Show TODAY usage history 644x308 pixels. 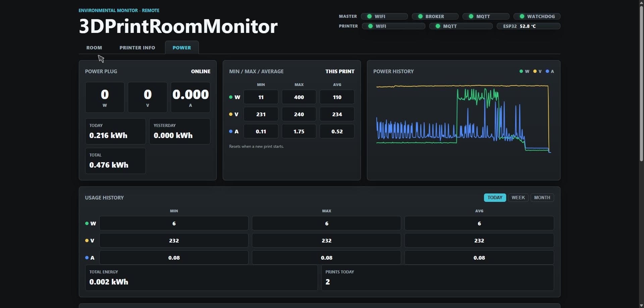pos(495,197)
